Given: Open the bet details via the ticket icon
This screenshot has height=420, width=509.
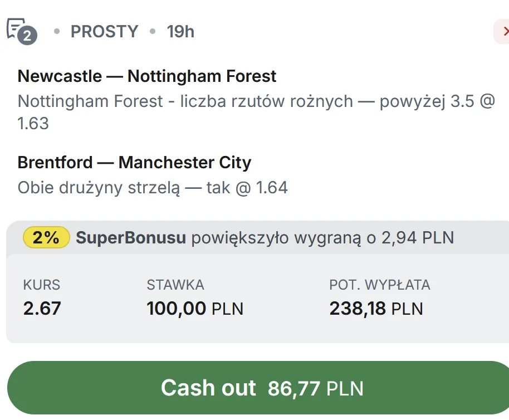Looking at the screenshot, I should pyautogui.click(x=18, y=27).
